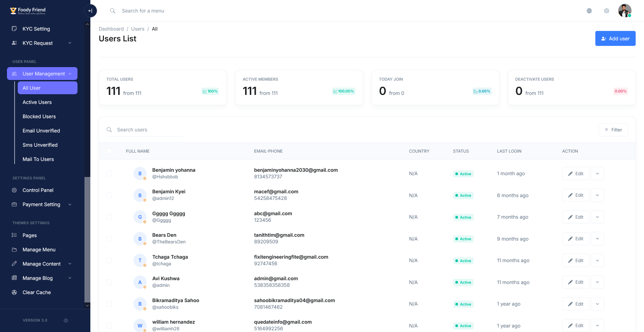Click Tchaga Tchaga's T avatar
The width and height of the screenshot is (644, 332).
(x=140, y=260)
